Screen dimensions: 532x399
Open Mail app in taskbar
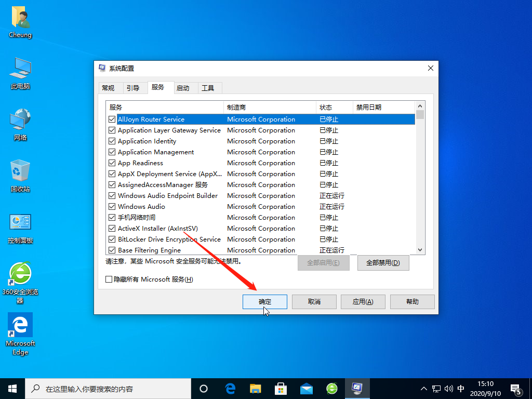(307, 389)
